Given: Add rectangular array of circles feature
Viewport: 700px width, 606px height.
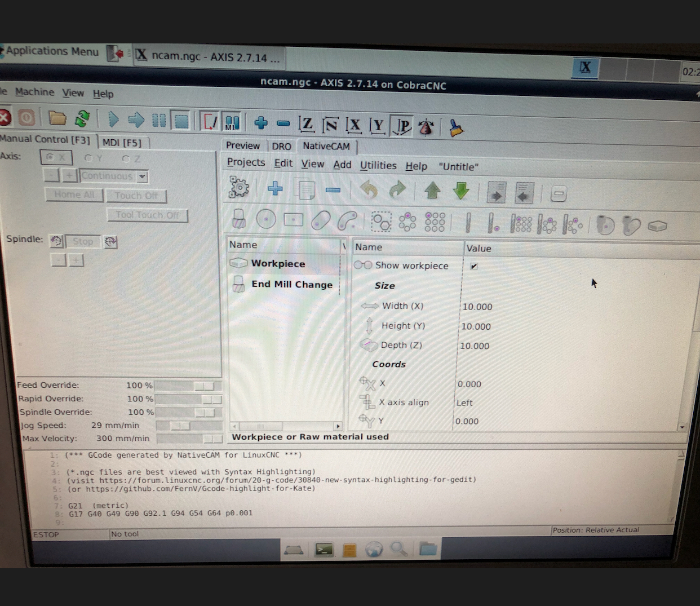Looking at the screenshot, I should coord(435,222).
